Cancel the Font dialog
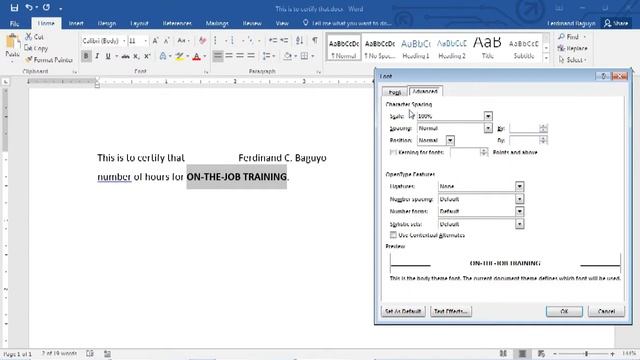This screenshot has height=360, width=640. tap(606, 311)
